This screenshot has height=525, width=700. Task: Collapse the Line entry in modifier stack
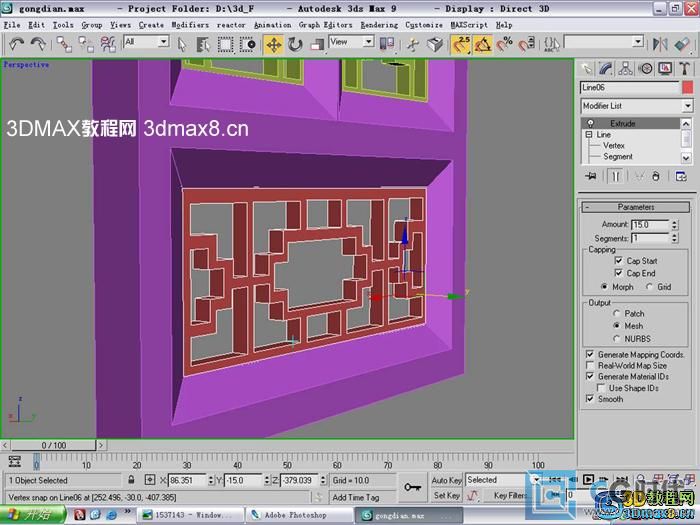[x=588, y=134]
